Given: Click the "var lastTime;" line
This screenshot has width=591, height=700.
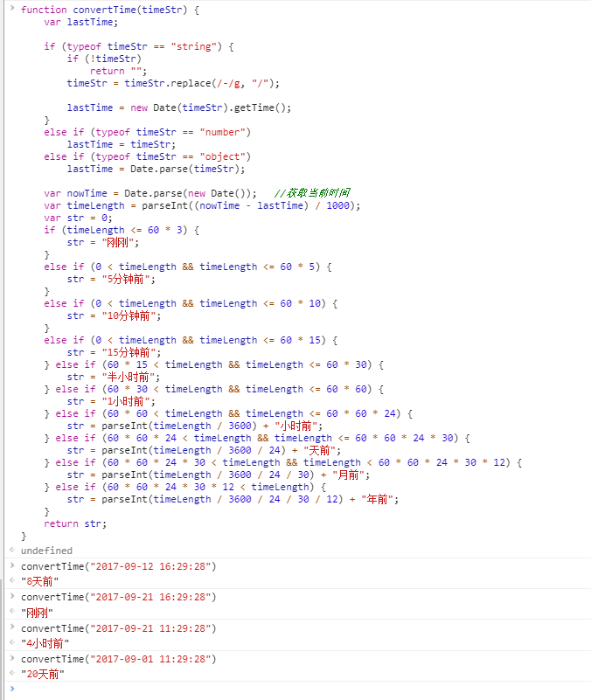Looking at the screenshot, I should [80, 23].
